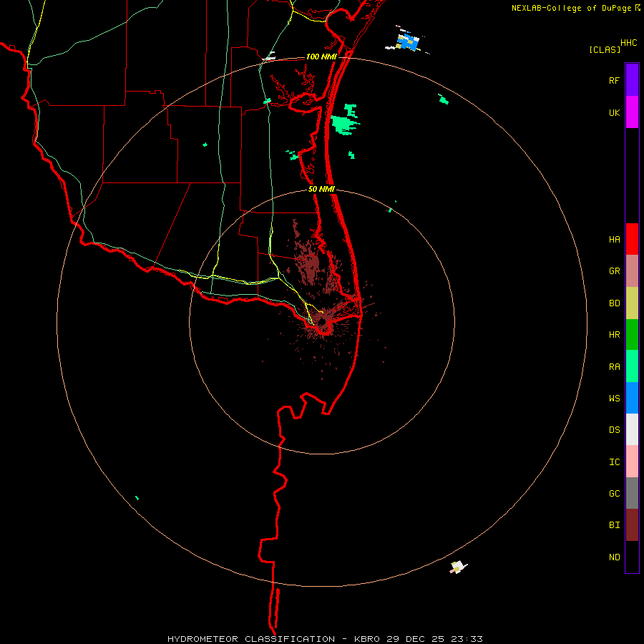This screenshot has width=644, height=644.
Task: Select the IC light pink legend swatch
Action: coord(632,462)
